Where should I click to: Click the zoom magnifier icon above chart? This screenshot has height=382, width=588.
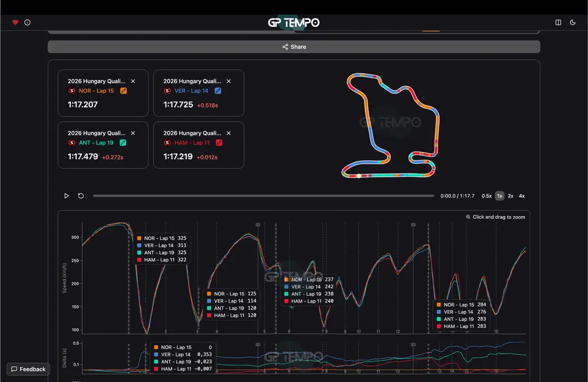(468, 217)
